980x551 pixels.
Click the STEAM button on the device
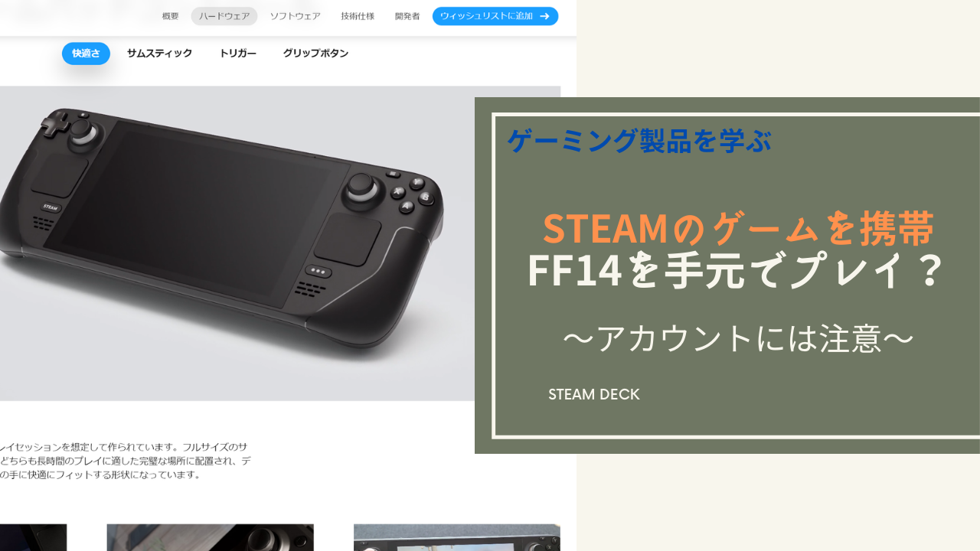click(x=51, y=207)
